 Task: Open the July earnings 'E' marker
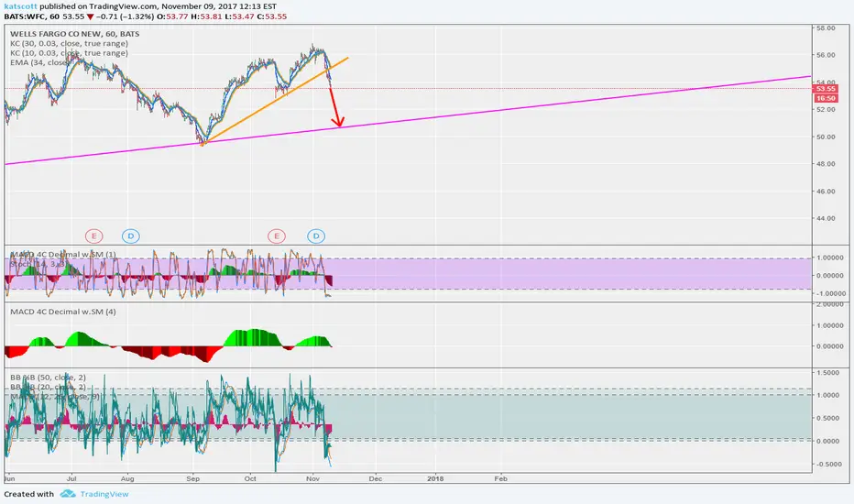[x=93, y=236]
